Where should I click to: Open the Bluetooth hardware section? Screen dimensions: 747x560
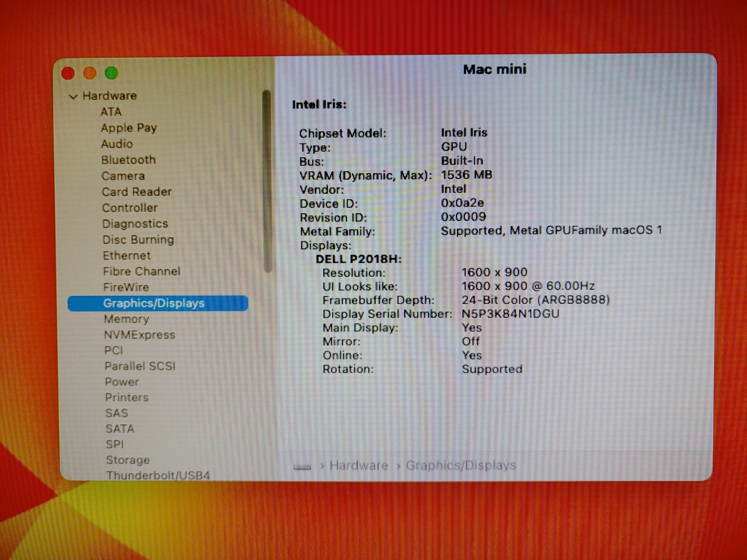point(128,160)
